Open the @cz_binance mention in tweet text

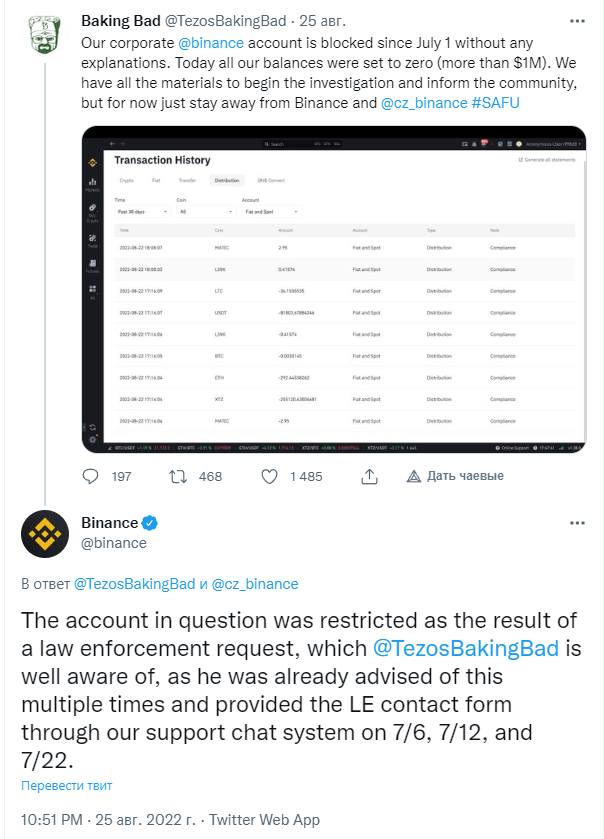424,103
